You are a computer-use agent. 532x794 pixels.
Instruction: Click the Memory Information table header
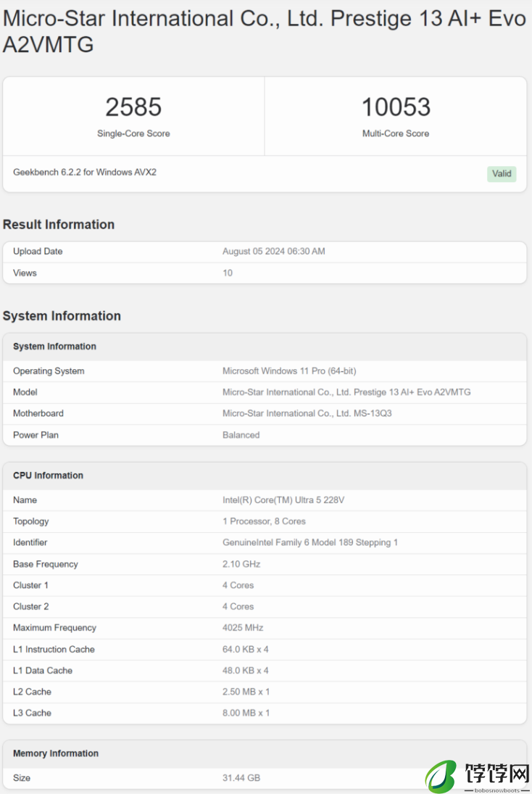[56, 753]
